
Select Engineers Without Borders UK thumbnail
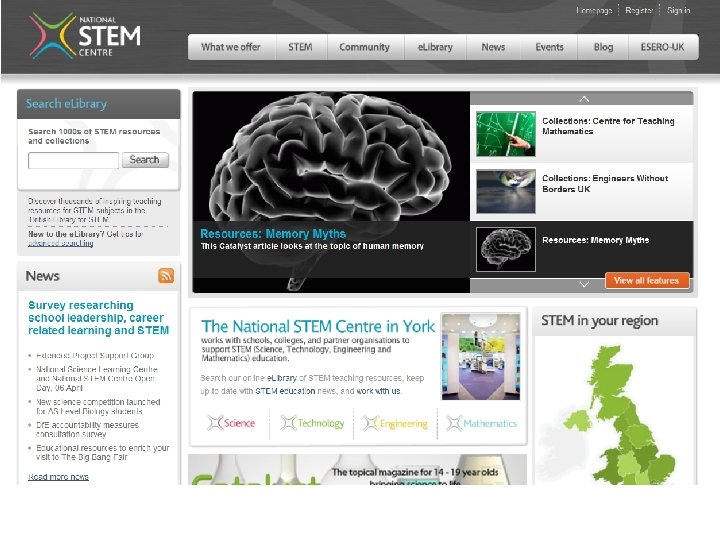point(506,191)
